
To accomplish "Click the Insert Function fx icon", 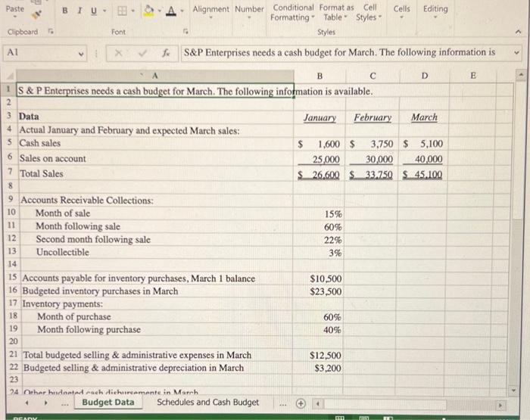I will click(x=166, y=53).
